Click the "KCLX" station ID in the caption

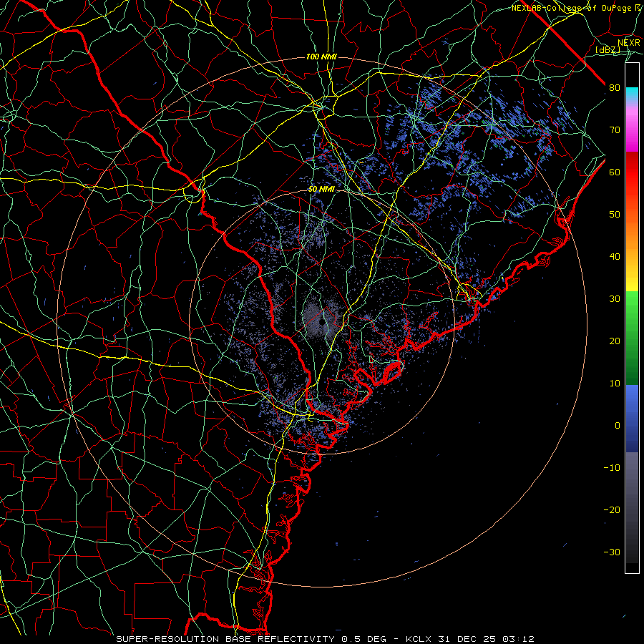[x=419, y=639]
